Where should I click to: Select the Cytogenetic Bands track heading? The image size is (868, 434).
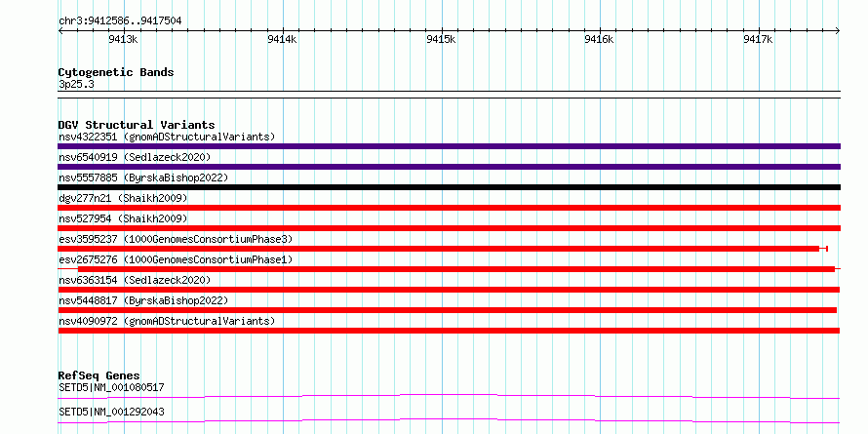pyautogui.click(x=116, y=72)
